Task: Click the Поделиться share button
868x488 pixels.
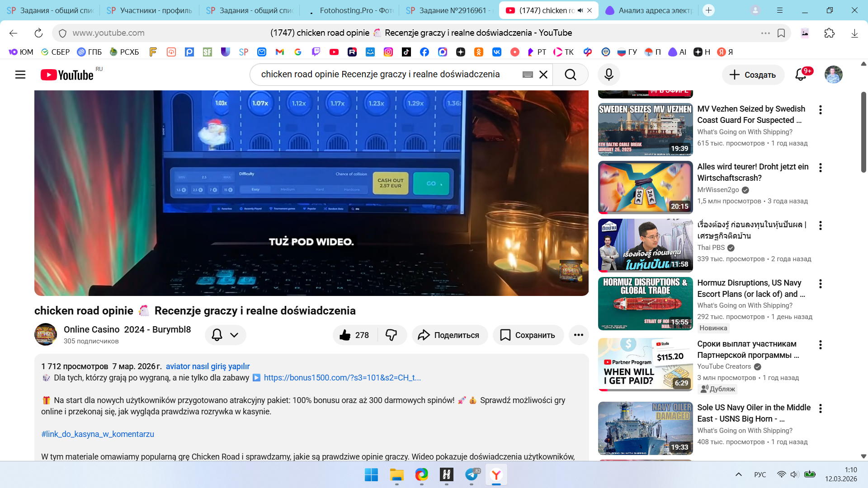Action: pyautogui.click(x=449, y=335)
